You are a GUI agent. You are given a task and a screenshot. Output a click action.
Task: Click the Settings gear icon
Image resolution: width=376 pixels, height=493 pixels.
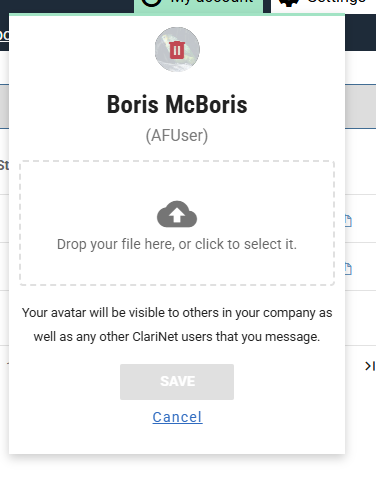point(289,3)
